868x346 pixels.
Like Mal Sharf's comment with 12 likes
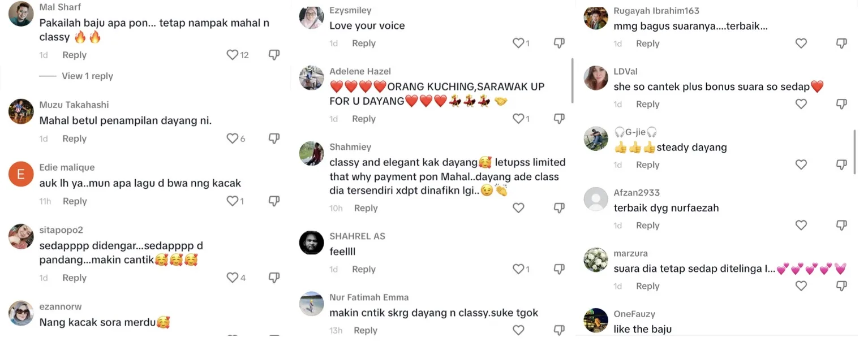(x=232, y=55)
